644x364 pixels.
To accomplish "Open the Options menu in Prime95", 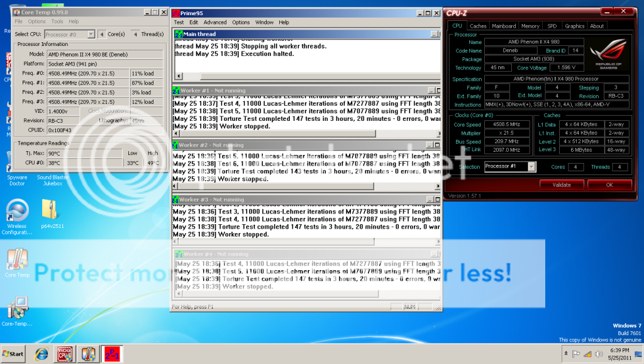I will pos(241,22).
